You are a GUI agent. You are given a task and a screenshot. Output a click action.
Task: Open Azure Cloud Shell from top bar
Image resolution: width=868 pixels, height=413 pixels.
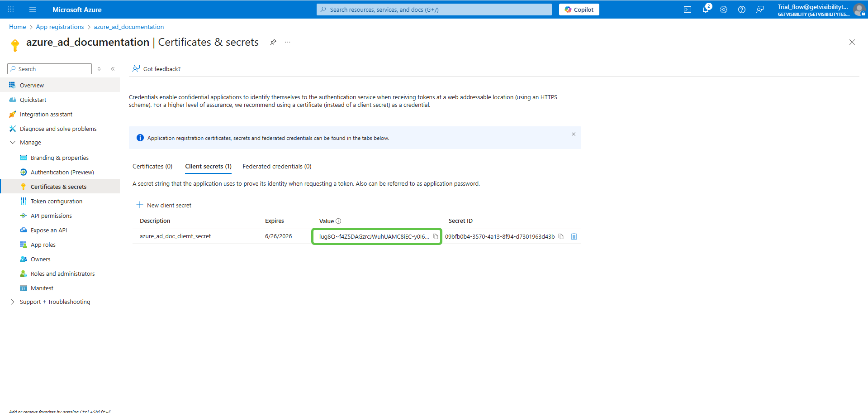(688, 10)
